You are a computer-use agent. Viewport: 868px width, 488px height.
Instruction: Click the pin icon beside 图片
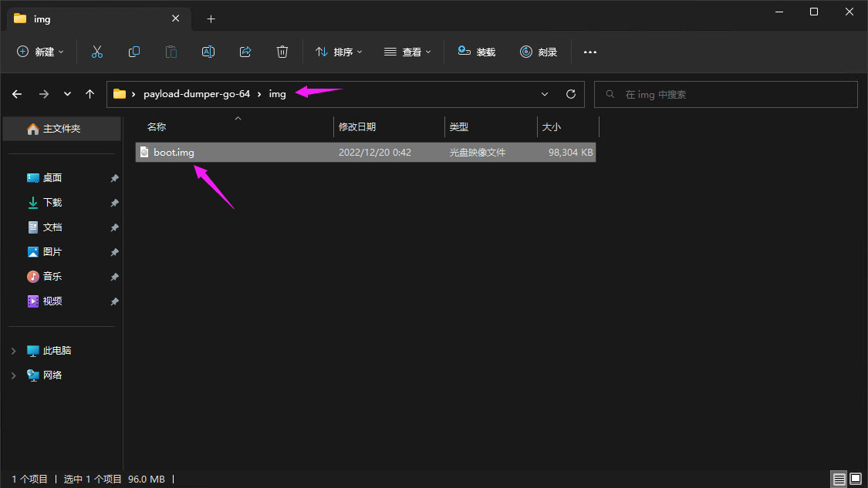(115, 252)
